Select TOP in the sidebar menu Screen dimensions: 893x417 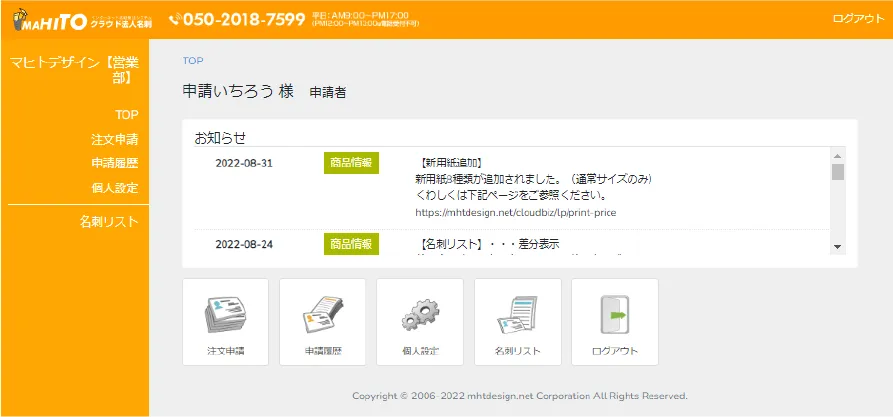tap(127, 115)
